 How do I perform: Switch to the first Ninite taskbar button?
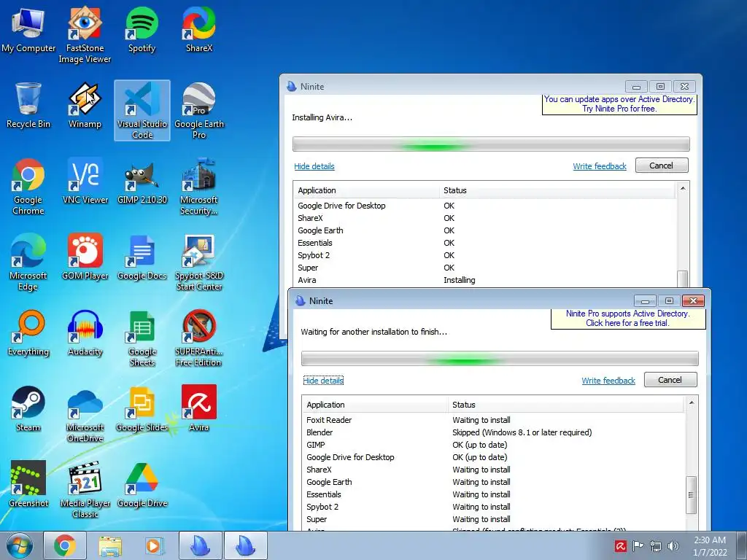[200, 545]
